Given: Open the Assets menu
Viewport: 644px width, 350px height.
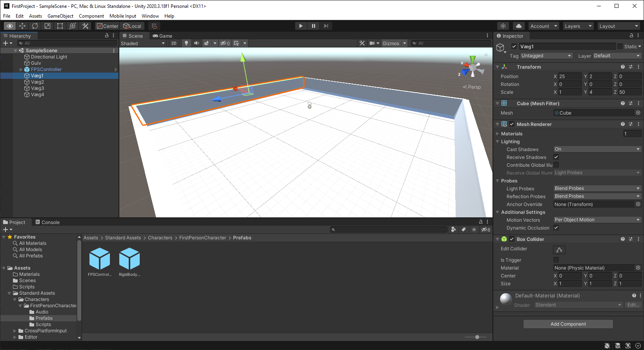Looking at the screenshot, I should click(35, 16).
